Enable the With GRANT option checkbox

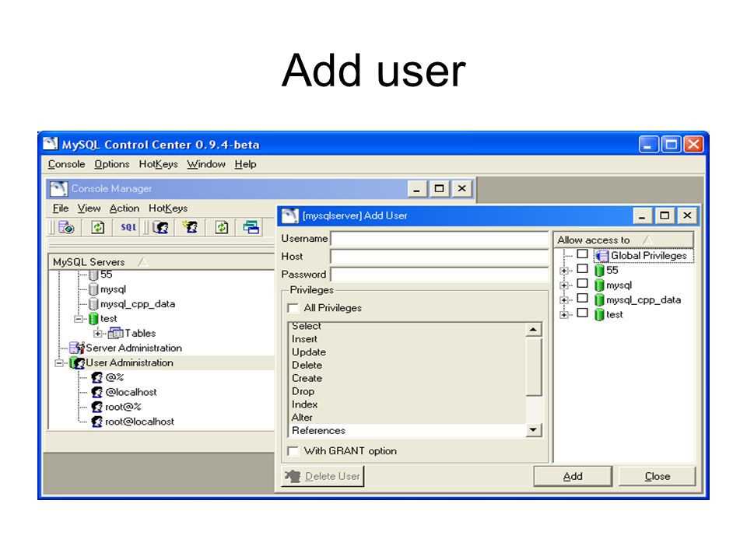(x=293, y=451)
